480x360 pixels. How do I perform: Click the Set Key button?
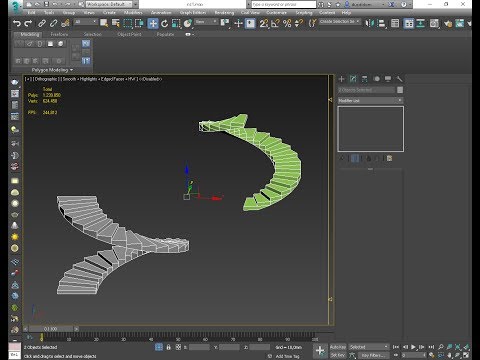tap(338, 355)
